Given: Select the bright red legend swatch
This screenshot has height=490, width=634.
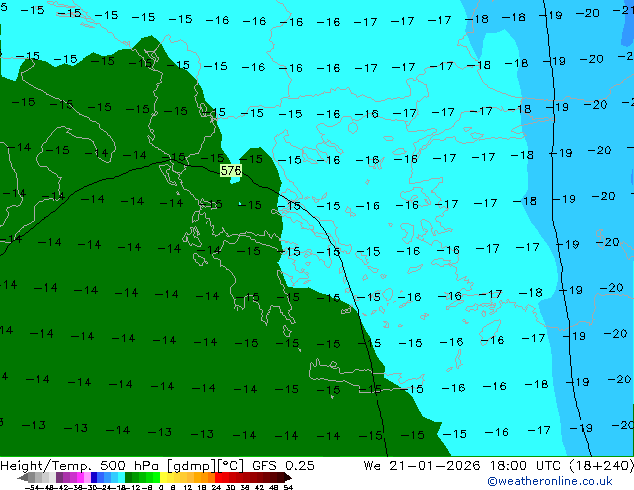Looking at the screenshot, I should 218,477.
